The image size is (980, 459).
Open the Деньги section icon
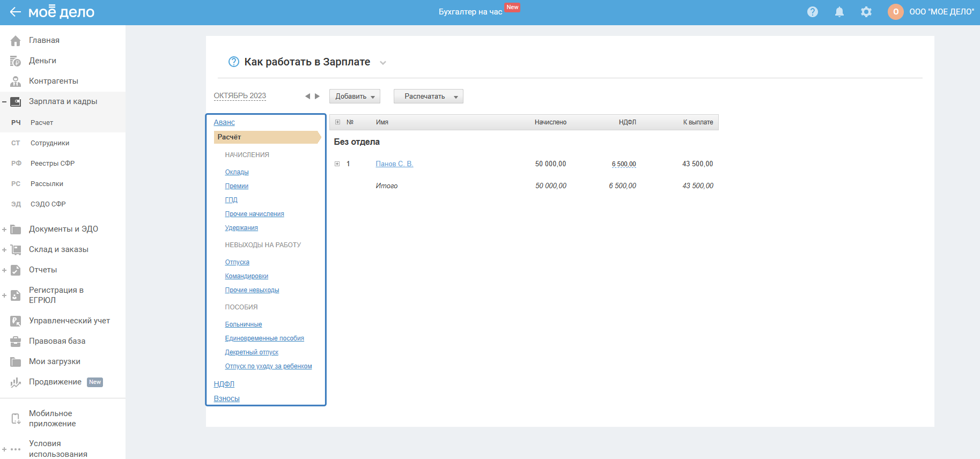point(16,61)
